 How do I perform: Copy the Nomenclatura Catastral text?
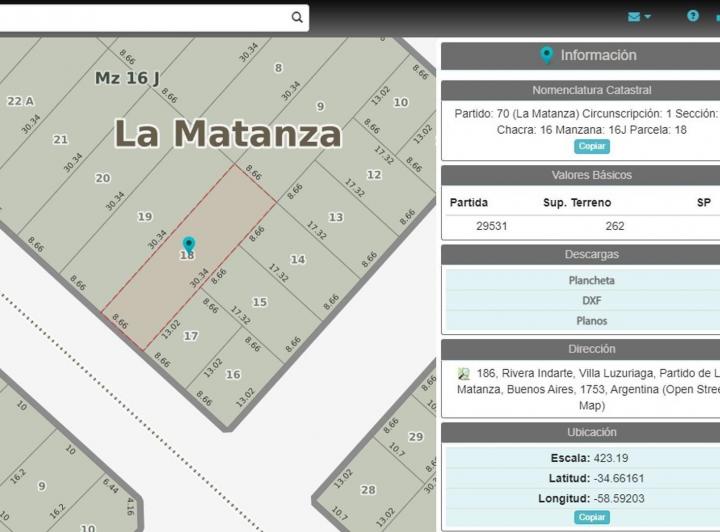[x=591, y=146]
